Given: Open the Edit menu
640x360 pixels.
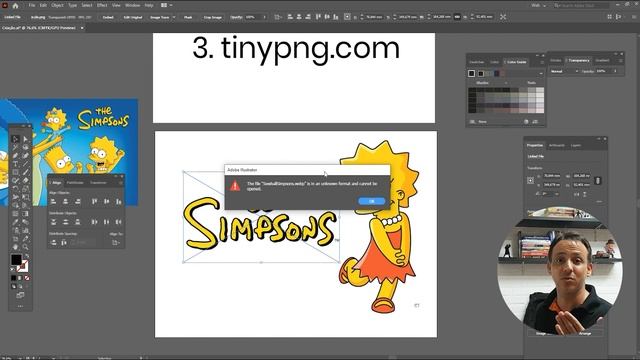Looking at the screenshot, I should 43,5.
